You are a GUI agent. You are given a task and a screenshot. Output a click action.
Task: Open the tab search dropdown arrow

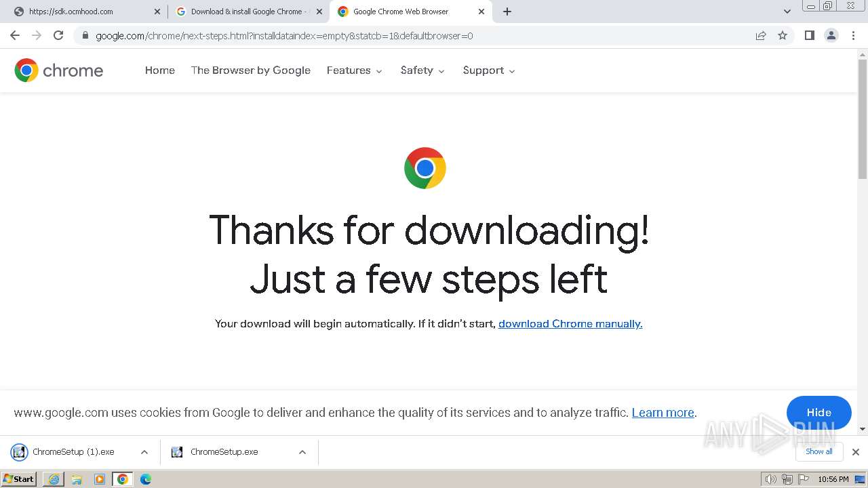click(787, 12)
